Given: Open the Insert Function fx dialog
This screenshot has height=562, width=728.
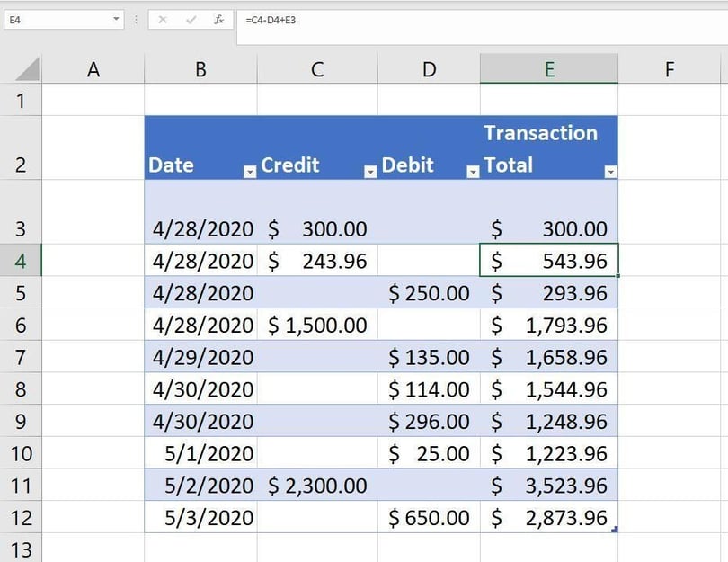Looking at the screenshot, I should 218,19.
